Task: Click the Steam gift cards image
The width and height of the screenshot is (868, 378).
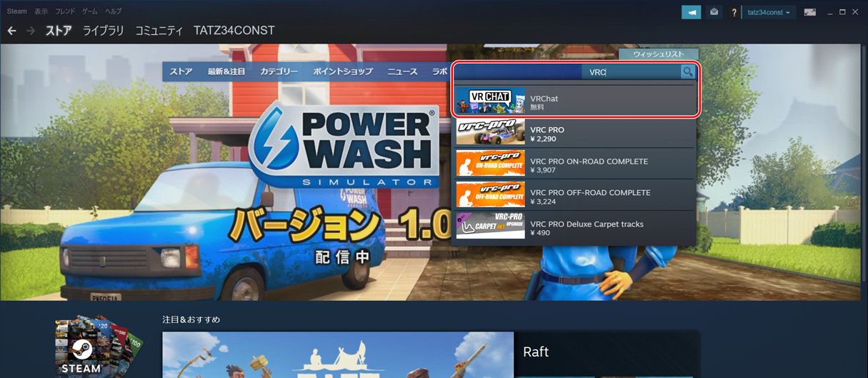Action: [x=99, y=346]
